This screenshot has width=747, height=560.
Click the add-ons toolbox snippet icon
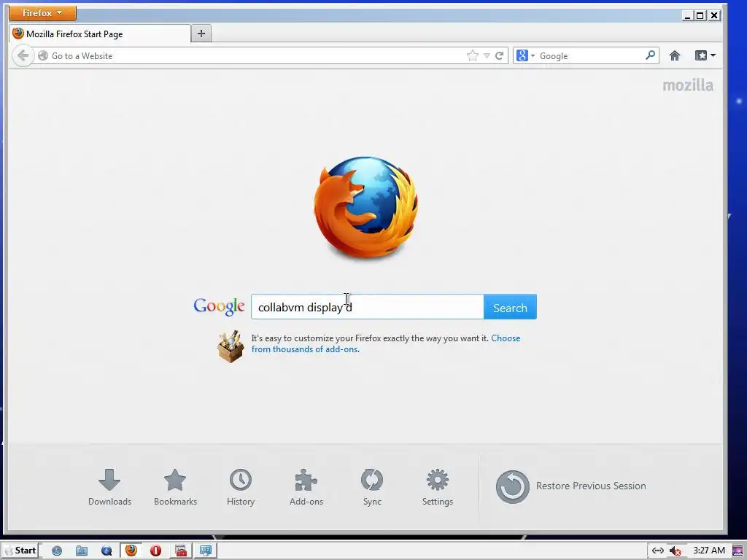230,346
